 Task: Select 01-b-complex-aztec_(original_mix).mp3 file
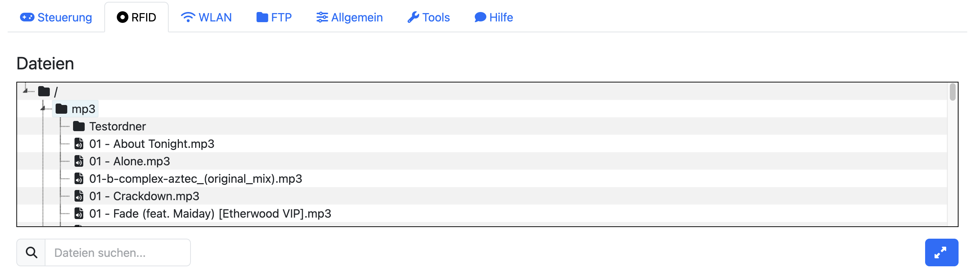click(x=195, y=179)
